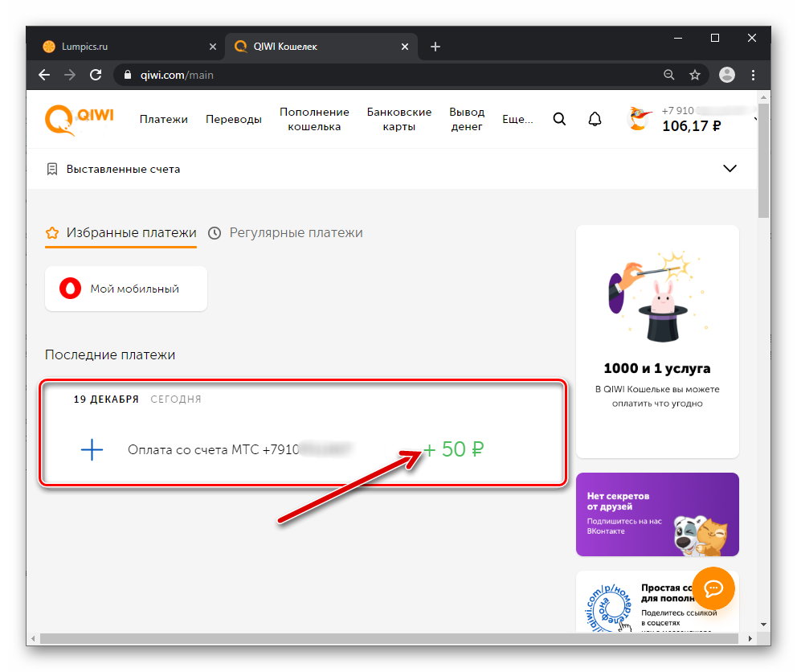Click the padlock site info icon
Viewport: 797px width, 672px height.
128,76
